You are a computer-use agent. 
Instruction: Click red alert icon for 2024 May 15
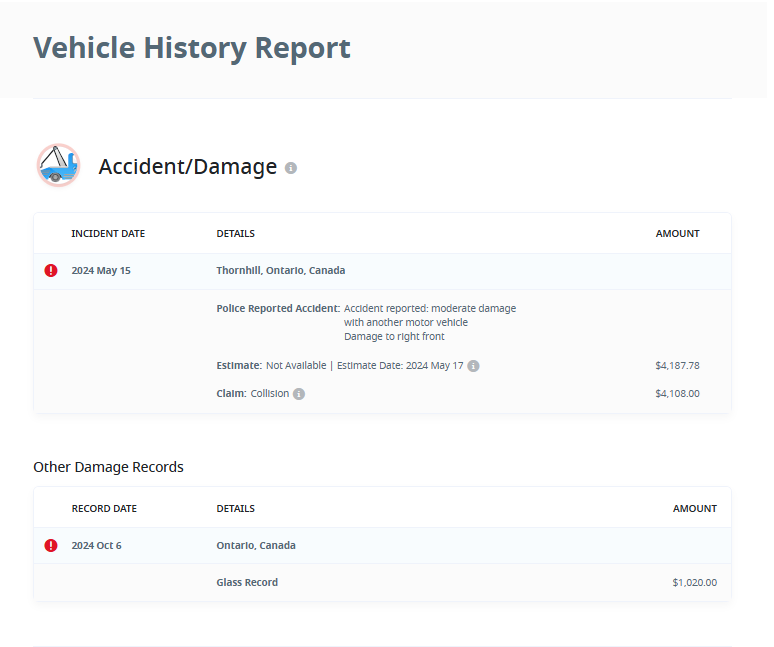tap(51, 270)
